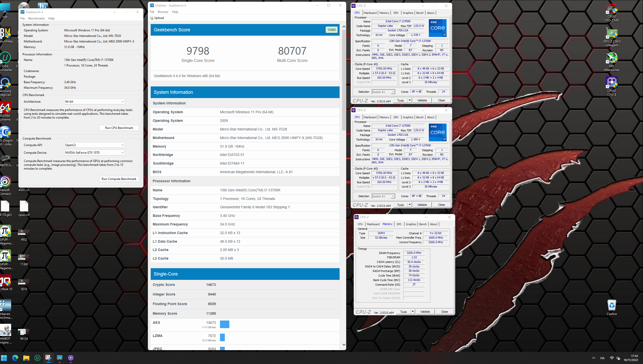The height and width of the screenshot is (364, 643).
Task: Click the Memory Score 11289 row
Action: [x=245, y=313]
